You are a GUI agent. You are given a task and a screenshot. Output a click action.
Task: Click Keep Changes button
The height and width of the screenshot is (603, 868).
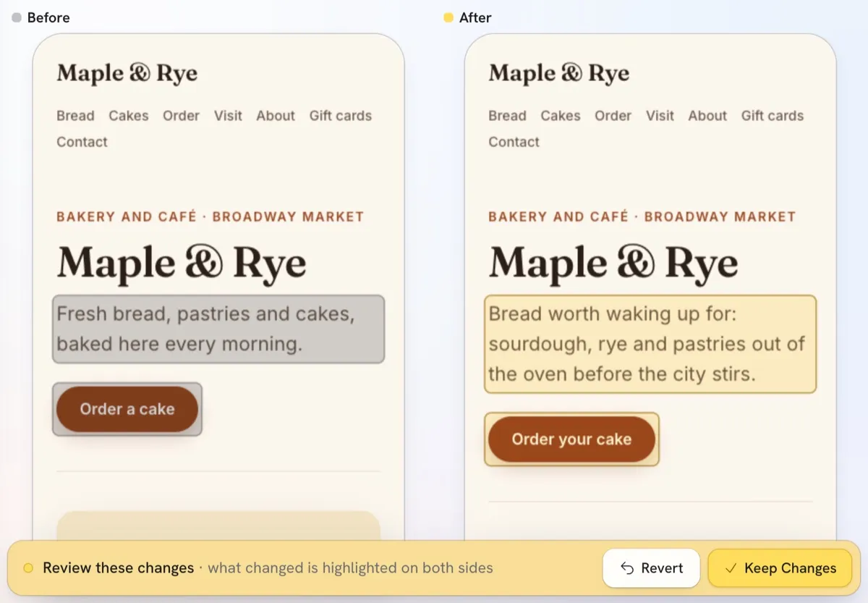click(x=779, y=568)
